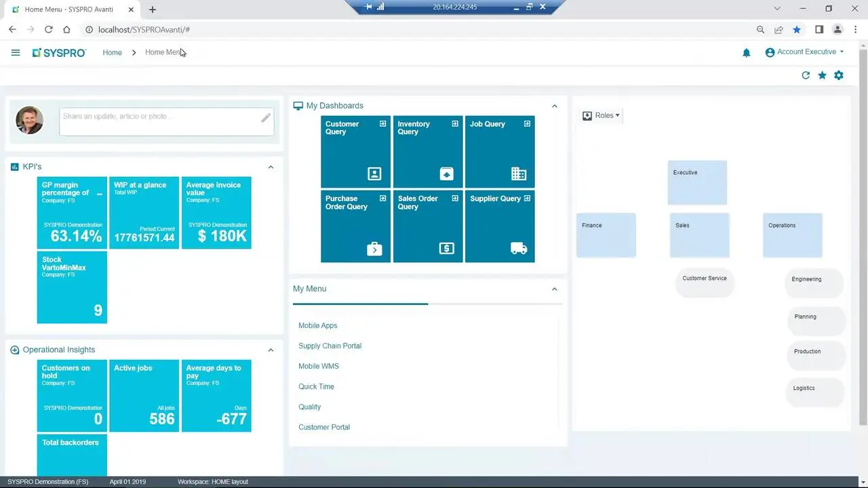
Task: Select the Customer Service role node
Action: point(704,281)
